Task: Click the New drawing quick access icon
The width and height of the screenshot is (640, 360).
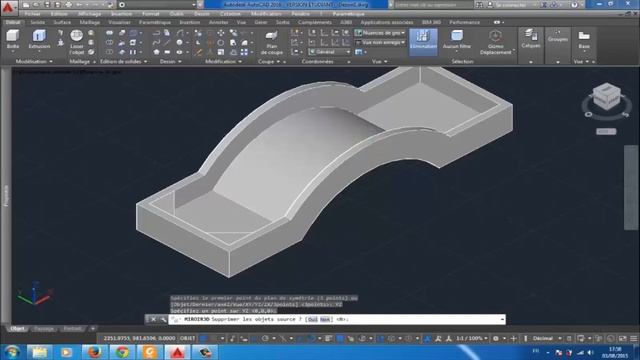Action: pyautogui.click(x=26, y=5)
